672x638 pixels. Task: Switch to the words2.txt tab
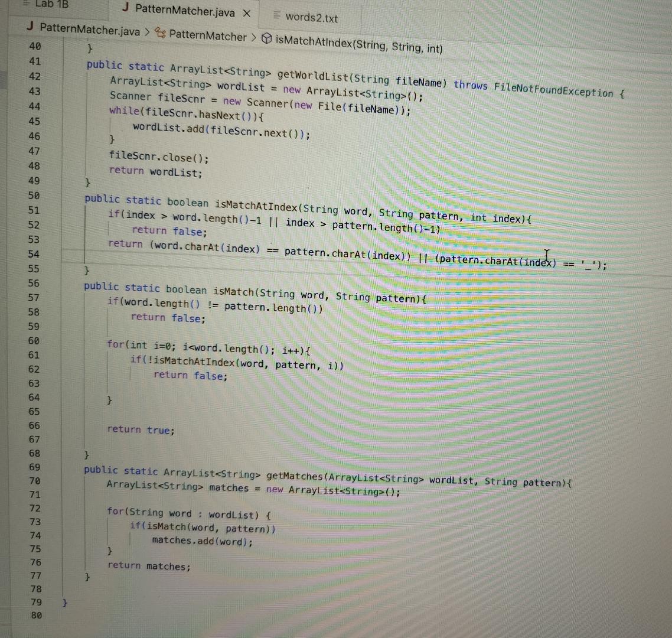[311, 17]
